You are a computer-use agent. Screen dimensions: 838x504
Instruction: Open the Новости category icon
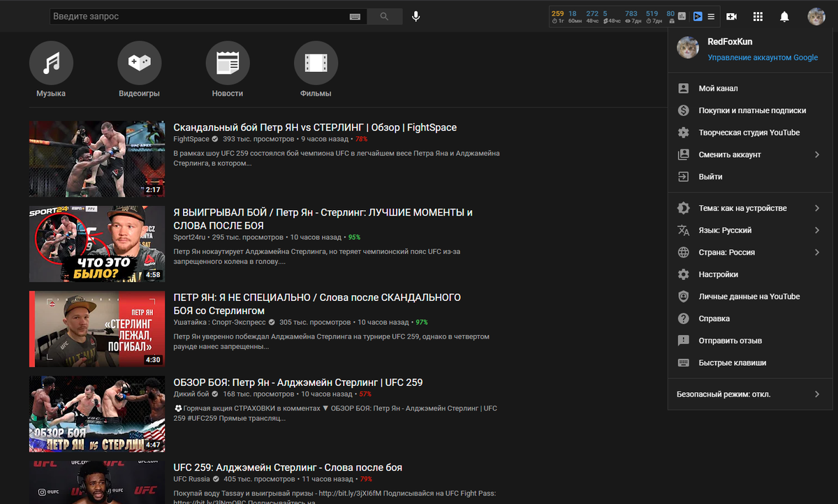click(x=228, y=64)
